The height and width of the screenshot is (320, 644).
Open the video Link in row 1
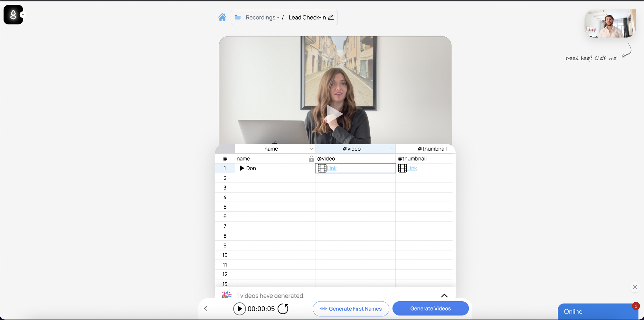332,168
